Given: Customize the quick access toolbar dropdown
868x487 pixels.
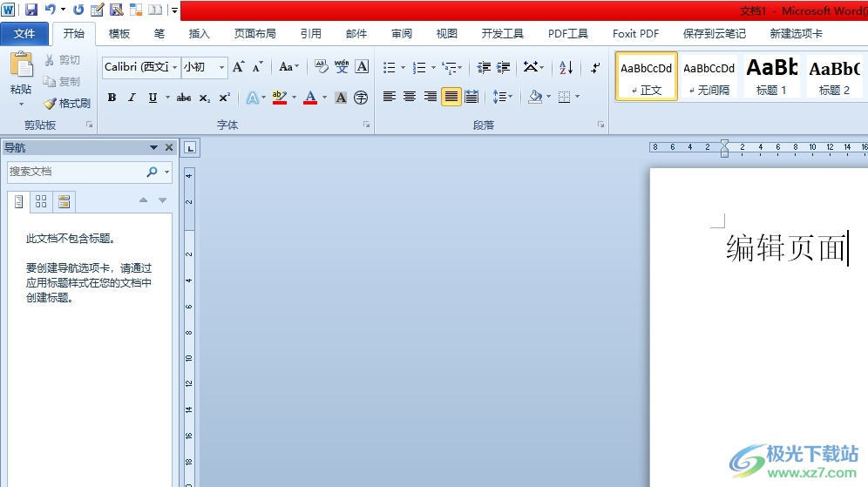Looking at the screenshot, I should pyautogui.click(x=174, y=10).
